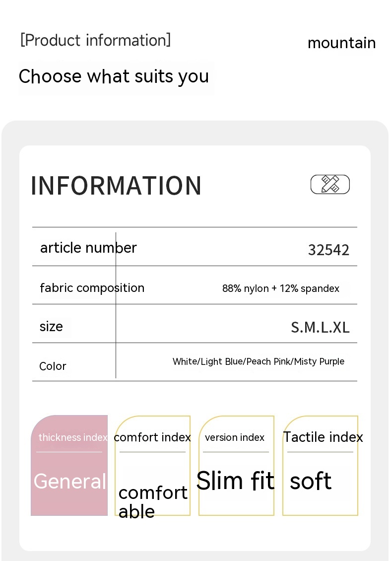Viewport: 392px width, 561px height.
Task: Click the article number value 32542
Action: (328, 250)
